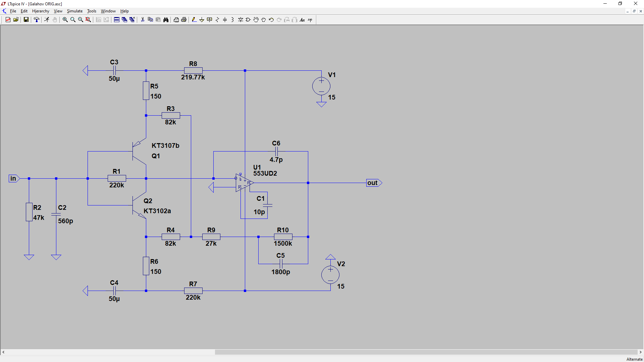Place a ground symbol tool
644x362 pixels.
pos(202,20)
